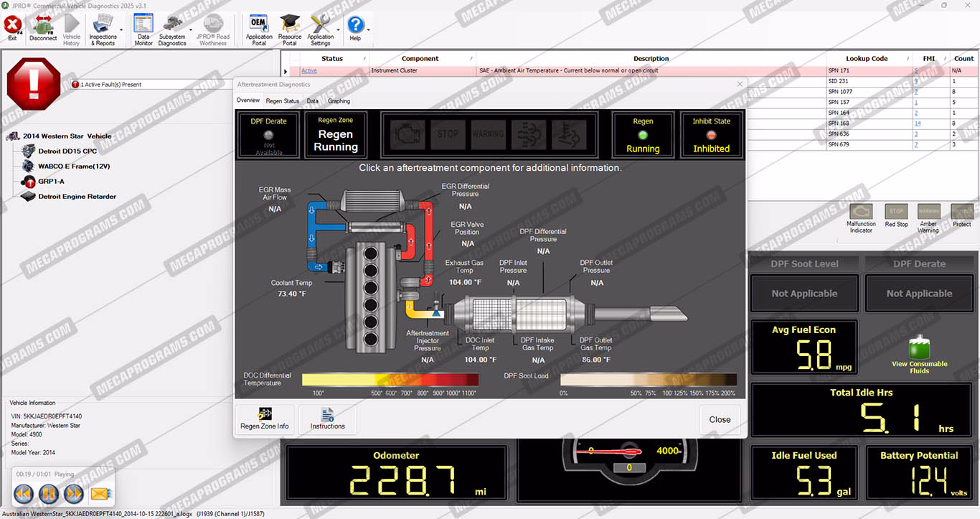Expand the Inspections & Reports dropdown arrow

(x=121, y=30)
